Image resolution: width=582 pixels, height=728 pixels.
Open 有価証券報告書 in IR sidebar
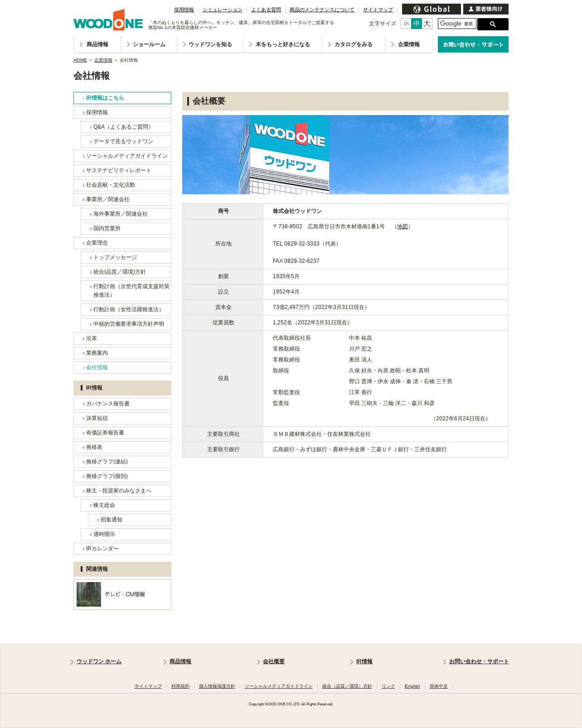point(122,433)
